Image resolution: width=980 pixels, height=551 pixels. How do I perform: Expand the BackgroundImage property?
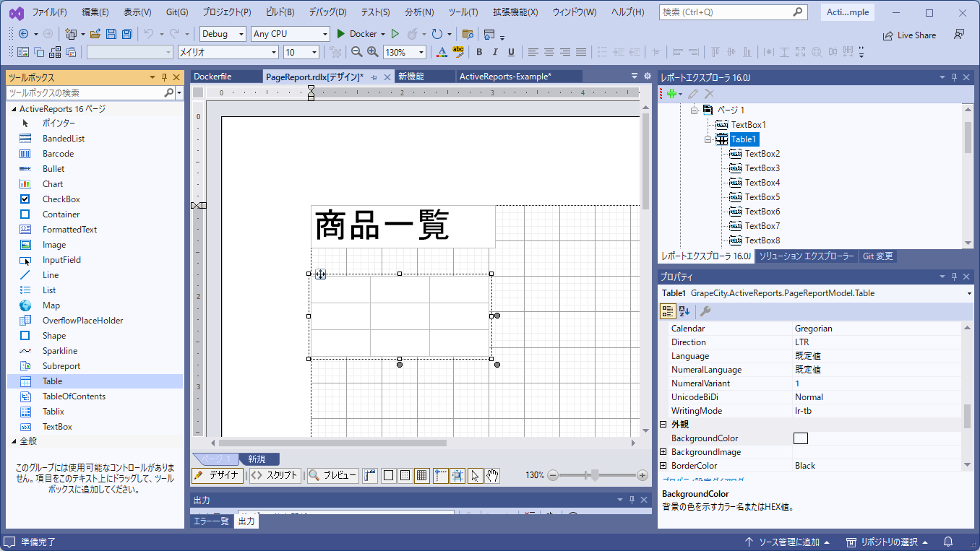point(663,452)
